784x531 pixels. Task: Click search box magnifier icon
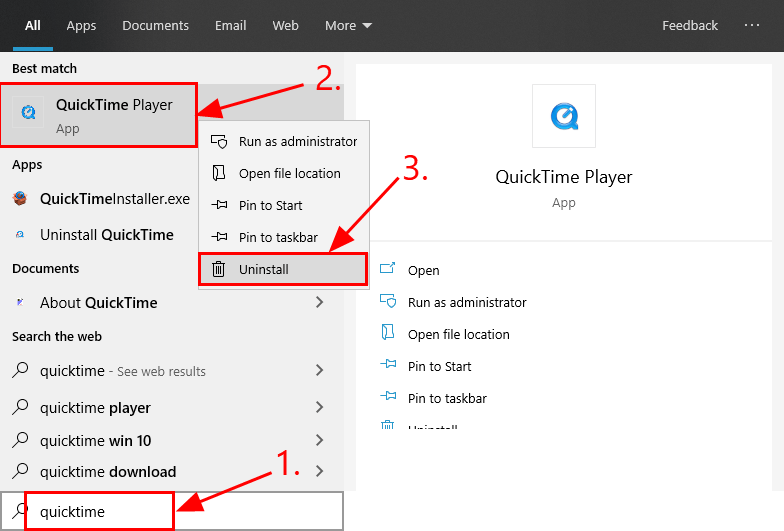click(20, 511)
